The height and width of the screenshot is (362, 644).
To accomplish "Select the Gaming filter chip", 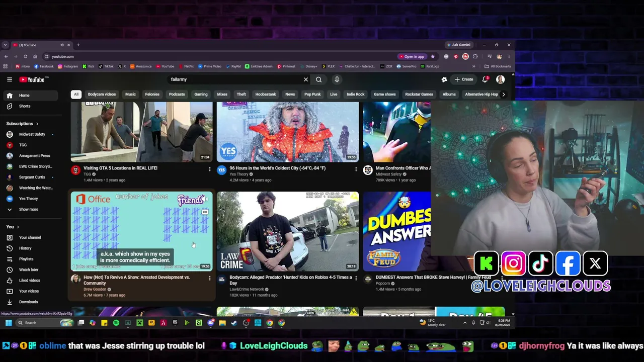I will 201,94.
